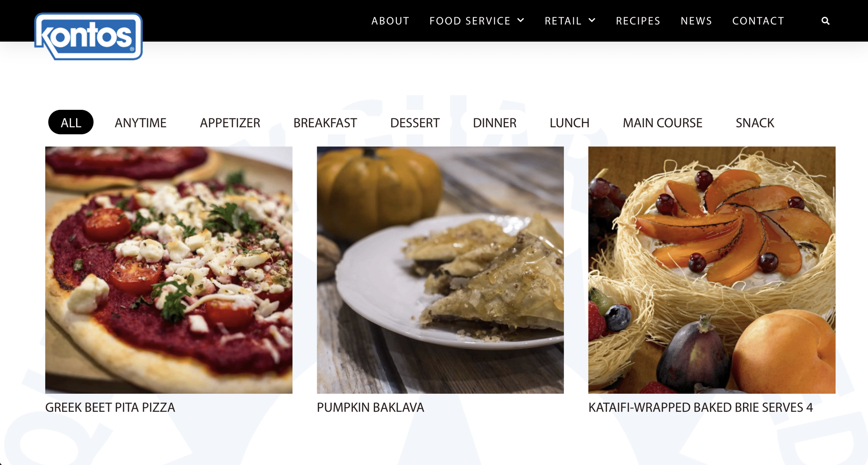Image resolution: width=868 pixels, height=465 pixels.
Task: Show Dessert recipes
Action: click(415, 123)
